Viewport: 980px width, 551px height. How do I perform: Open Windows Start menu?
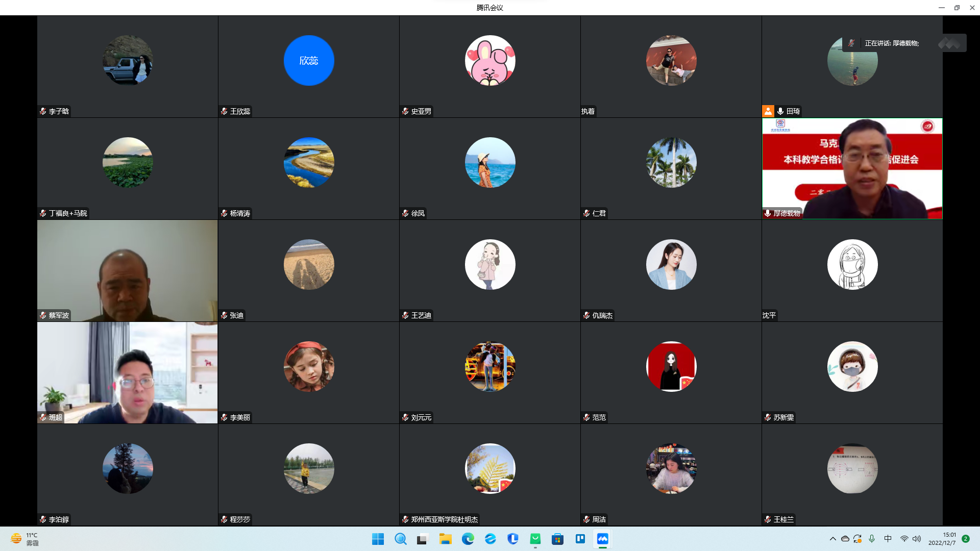pyautogui.click(x=378, y=539)
